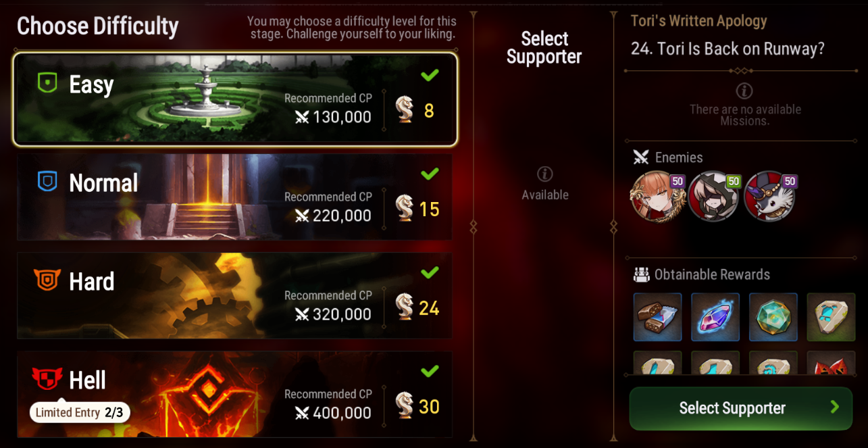Click the stage title Tori Is Back on Runway
The width and height of the screenshot is (868, 448).
(727, 49)
